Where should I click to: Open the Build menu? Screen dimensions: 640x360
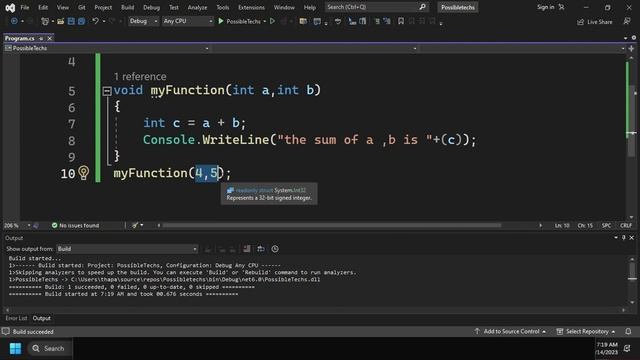(127, 7)
